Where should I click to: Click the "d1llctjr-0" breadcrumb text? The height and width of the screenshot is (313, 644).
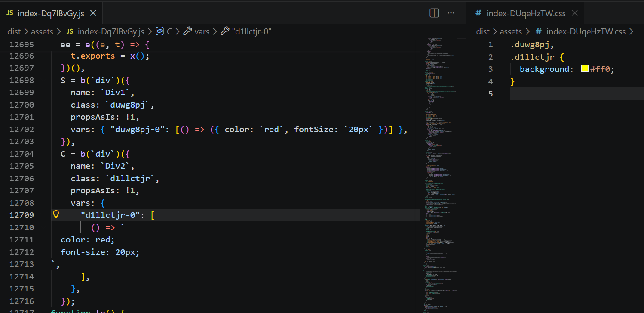point(251,31)
